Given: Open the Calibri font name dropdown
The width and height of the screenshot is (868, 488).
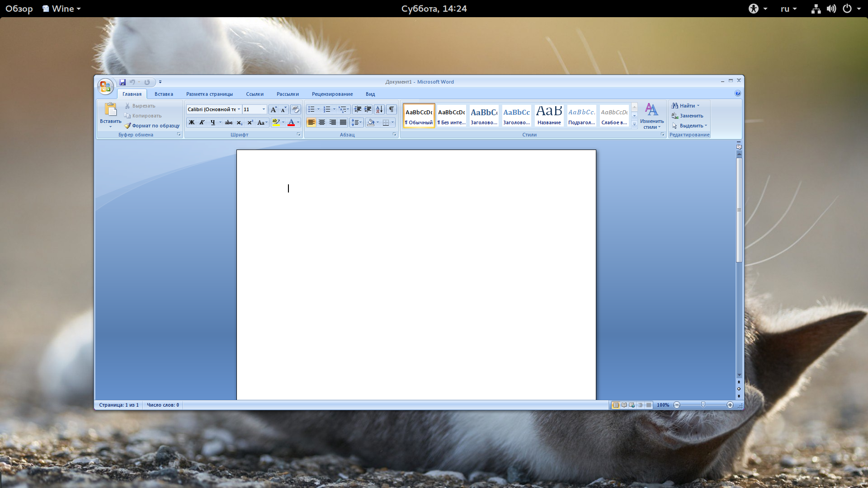Looking at the screenshot, I should pyautogui.click(x=239, y=109).
